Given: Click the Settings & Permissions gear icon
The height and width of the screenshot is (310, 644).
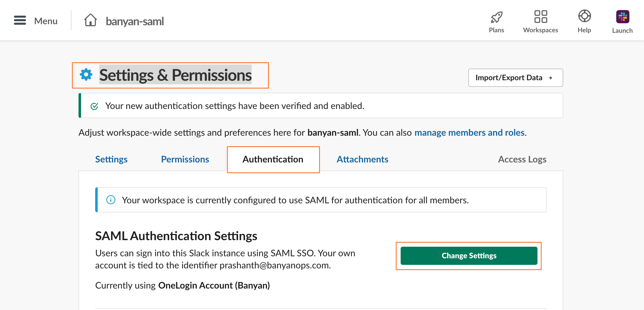Looking at the screenshot, I should pyautogui.click(x=86, y=75).
